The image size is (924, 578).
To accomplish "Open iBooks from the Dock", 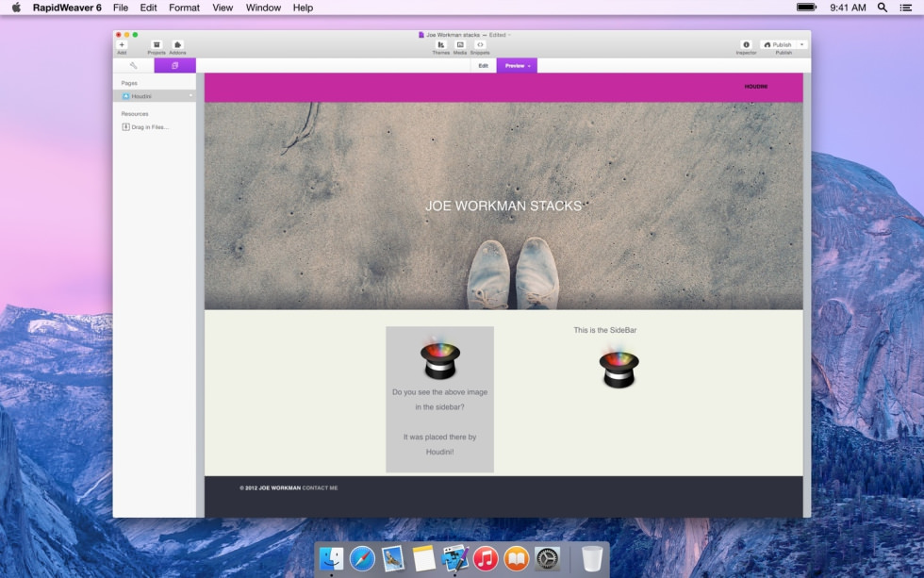I will pos(517,558).
